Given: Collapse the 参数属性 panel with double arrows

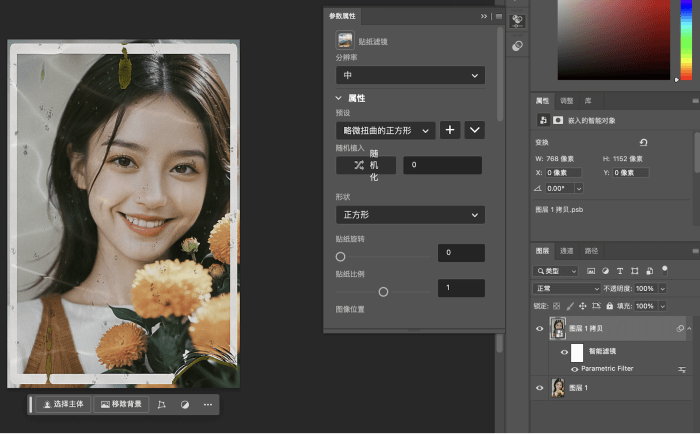Looking at the screenshot, I should click(483, 16).
